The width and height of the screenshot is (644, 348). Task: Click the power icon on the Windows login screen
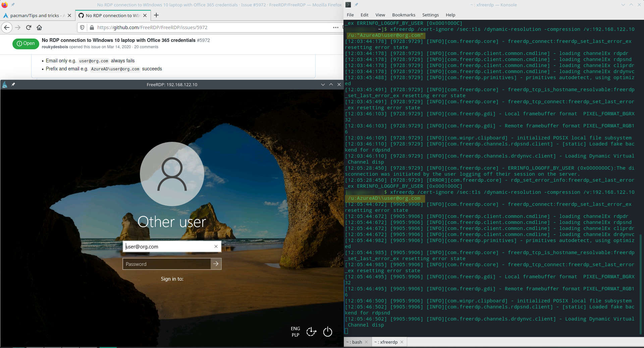(x=327, y=332)
